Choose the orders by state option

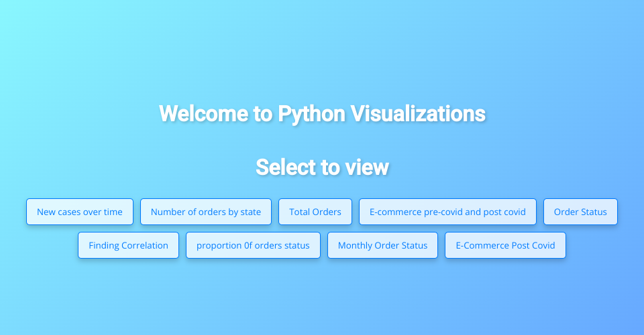[x=206, y=212]
